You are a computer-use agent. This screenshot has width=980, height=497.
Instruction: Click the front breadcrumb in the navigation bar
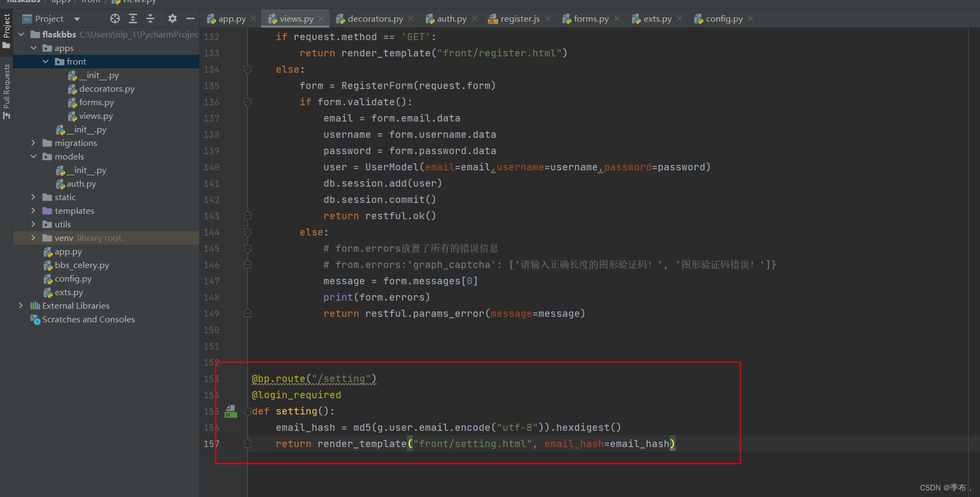coord(90,2)
